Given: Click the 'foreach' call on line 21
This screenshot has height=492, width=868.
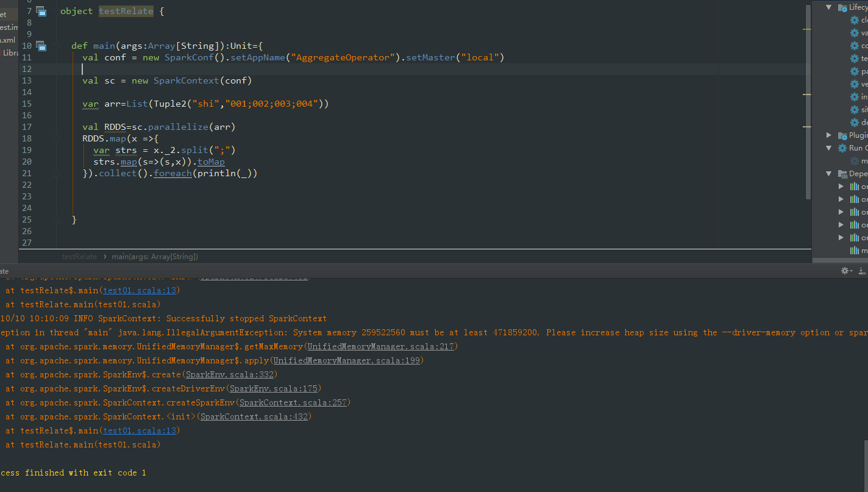Looking at the screenshot, I should pos(173,173).
